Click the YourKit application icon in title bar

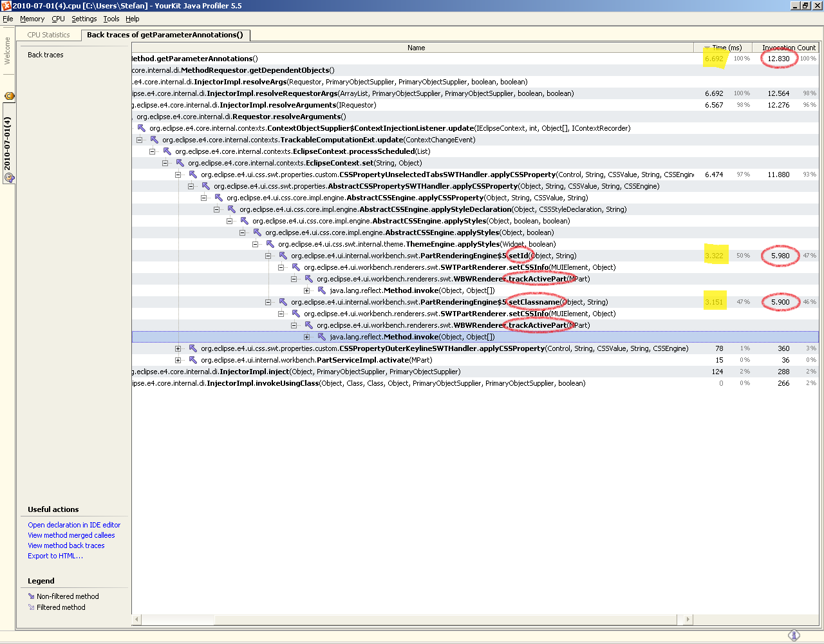click(x=6, y=6)
